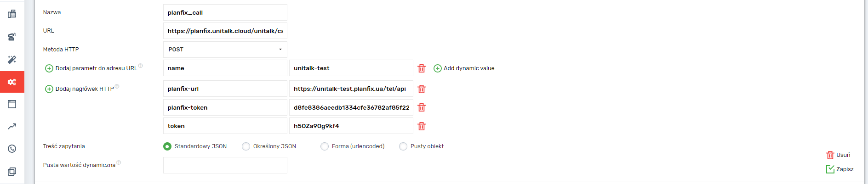
Task: Delete the unitalk-test URL parameter row
Action: point(422,68)
